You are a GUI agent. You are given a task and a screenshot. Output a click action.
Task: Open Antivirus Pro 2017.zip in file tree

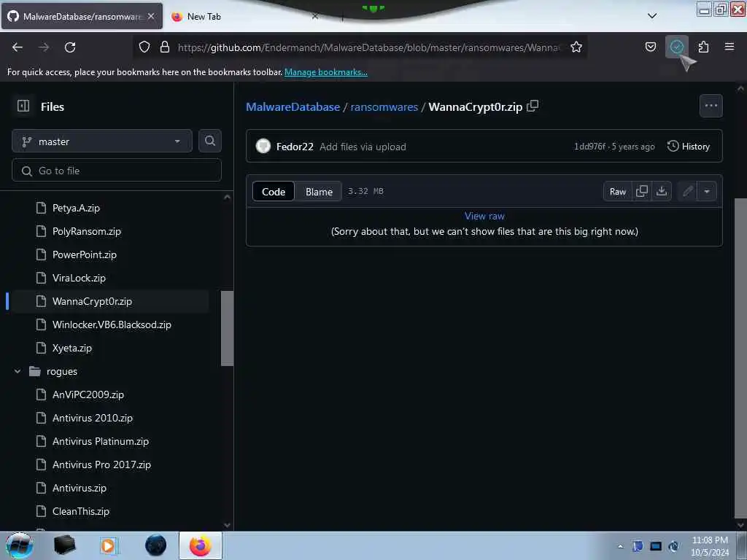click(x=101, y=464)
